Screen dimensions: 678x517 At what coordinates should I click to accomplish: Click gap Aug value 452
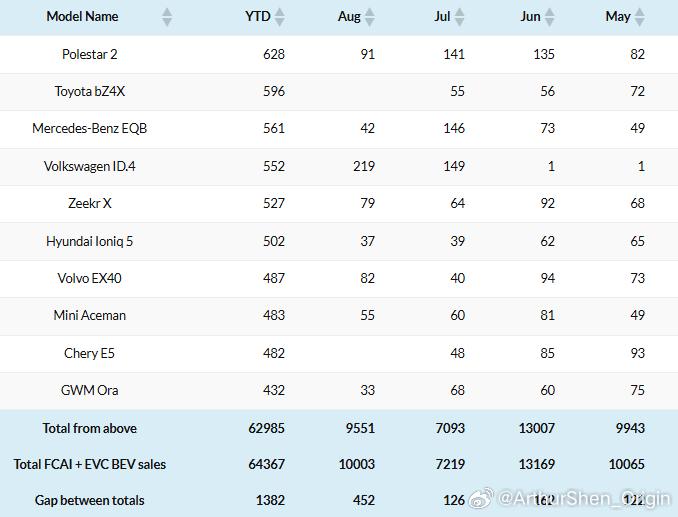click(364, 500)
